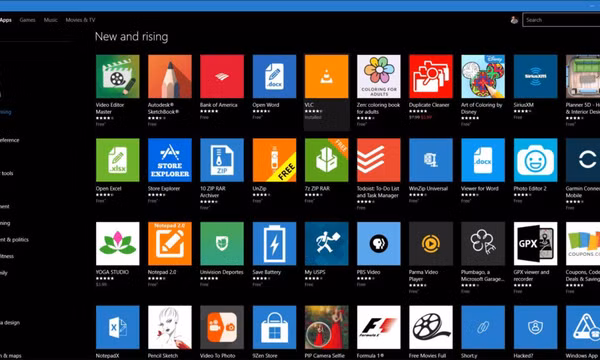The width and height of the screenshot is (600, 360).
Task: Select the 9Zen Store bag icon
Action: pyautogui.click(x=274, y=327)
